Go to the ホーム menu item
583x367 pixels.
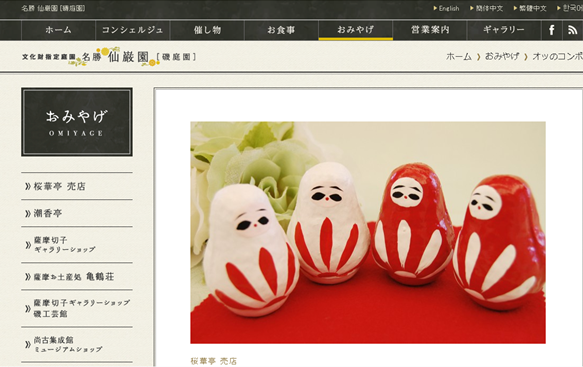(x=58, y=30)
